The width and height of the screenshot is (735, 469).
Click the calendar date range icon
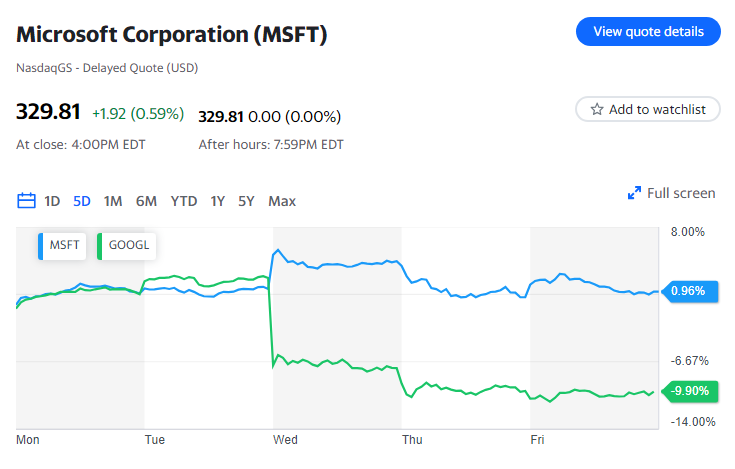(27, 201)
